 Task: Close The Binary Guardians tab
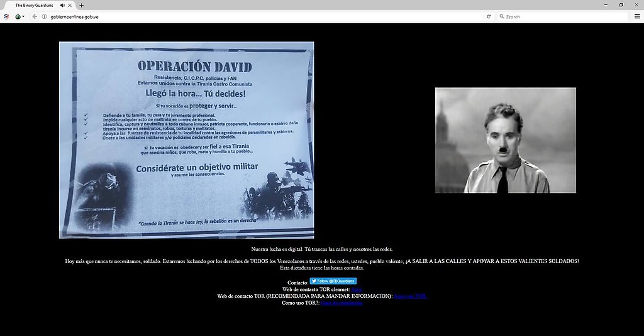tap(71, 5)
